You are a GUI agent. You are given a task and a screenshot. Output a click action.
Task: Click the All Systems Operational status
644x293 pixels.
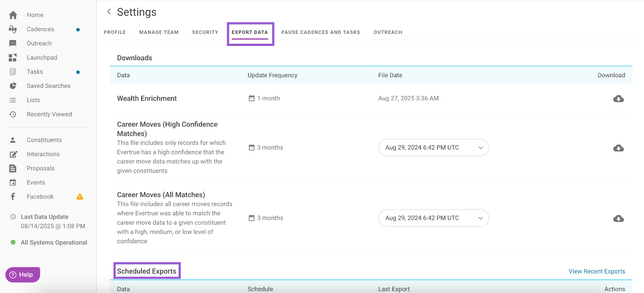(x=54, y=242)
